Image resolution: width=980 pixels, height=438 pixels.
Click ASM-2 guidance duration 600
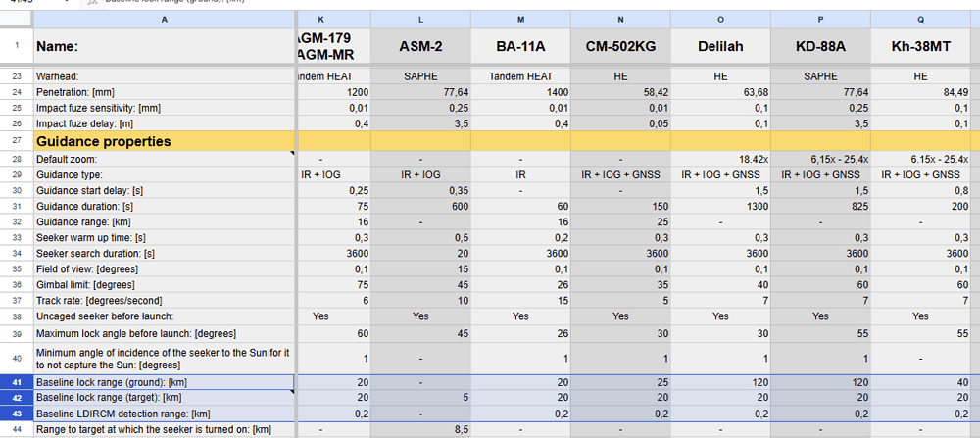(x=420, y=206)
